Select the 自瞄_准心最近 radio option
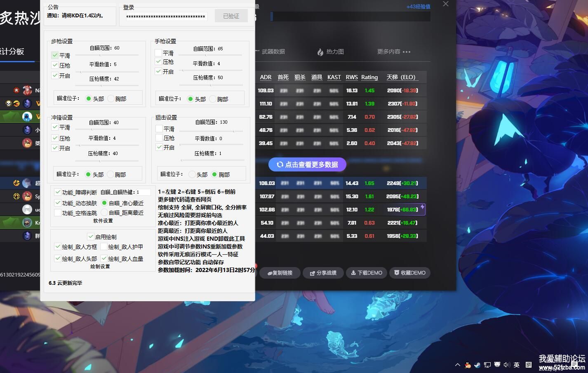The width and height of the screenshot is (588, 373). (x=104, y=203)
